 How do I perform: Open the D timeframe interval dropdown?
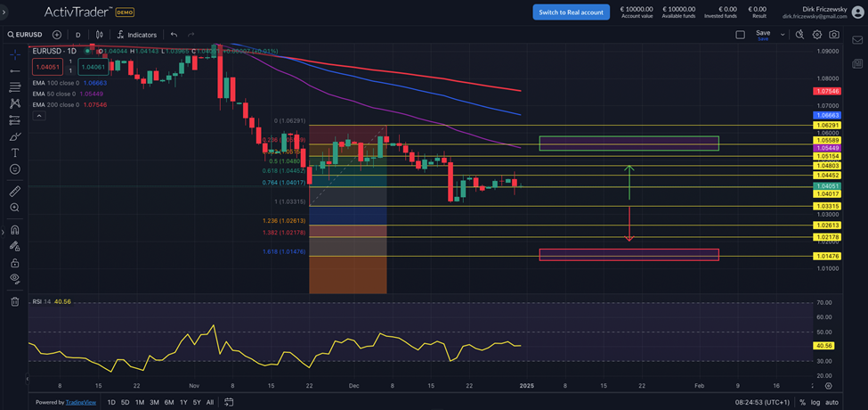click(77, 35)
